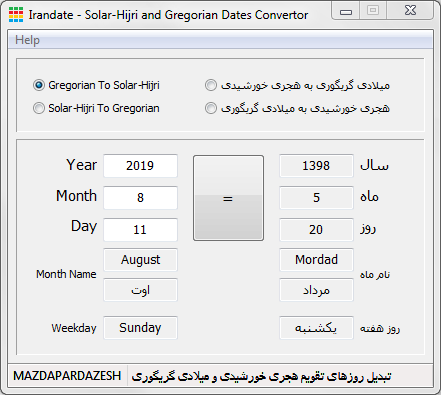Click the Year label
Viewport: 441px width, 395px height.
(x=82, y=165)
